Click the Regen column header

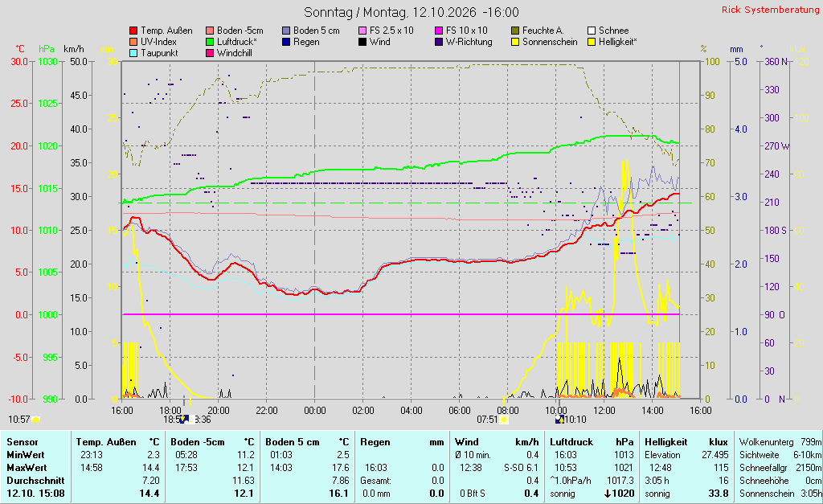pyautogui.click(x=376, y=442)
